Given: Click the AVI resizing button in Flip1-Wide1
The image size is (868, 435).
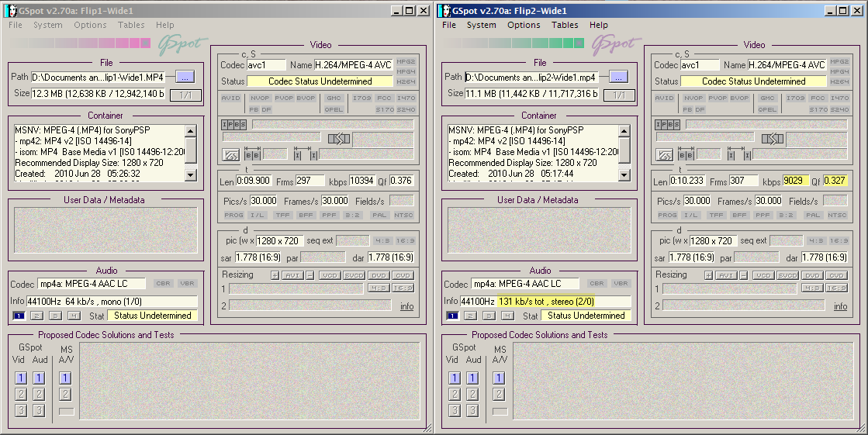Looking at the screenshot, I should click(x=292, y=275).
